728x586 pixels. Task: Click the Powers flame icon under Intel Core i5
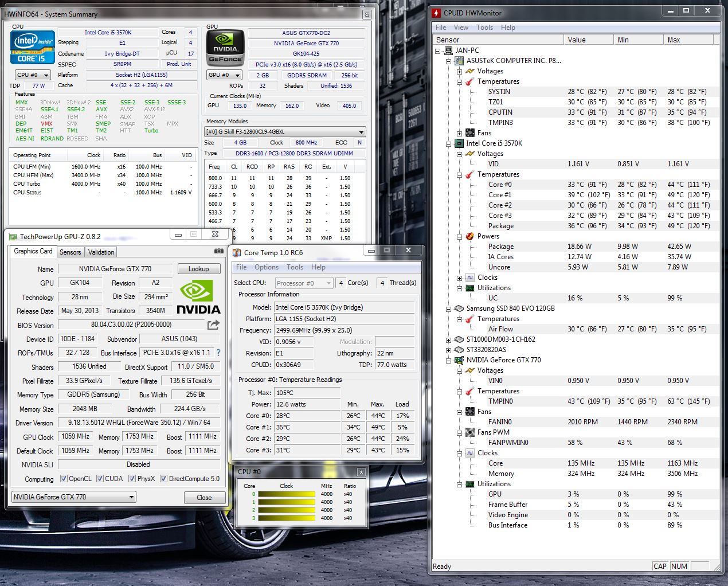click(470, 236)
